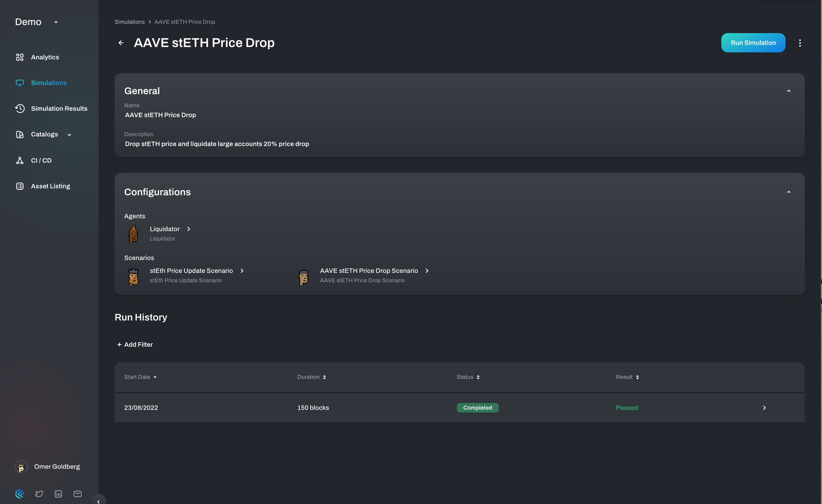Click the CI / CD sidebar icon
Screen dimensions: 822x504
[20, 160]
